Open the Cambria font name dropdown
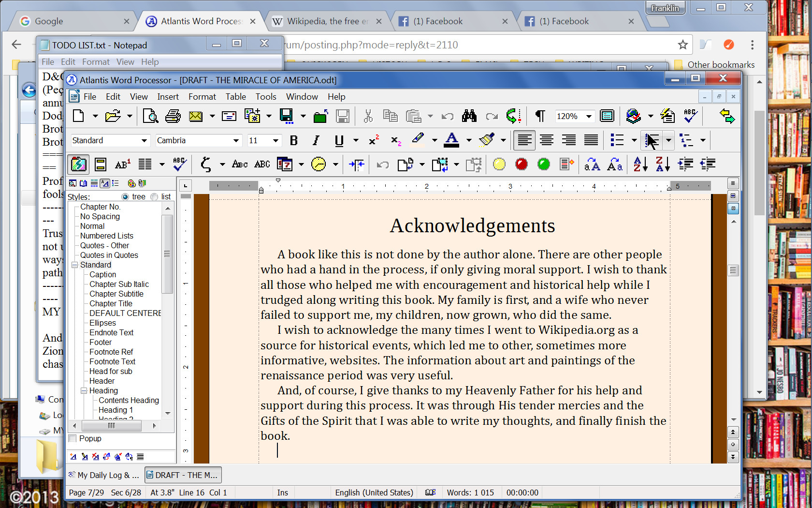Viewport: 812px width, 508px height. click(236, 140)
